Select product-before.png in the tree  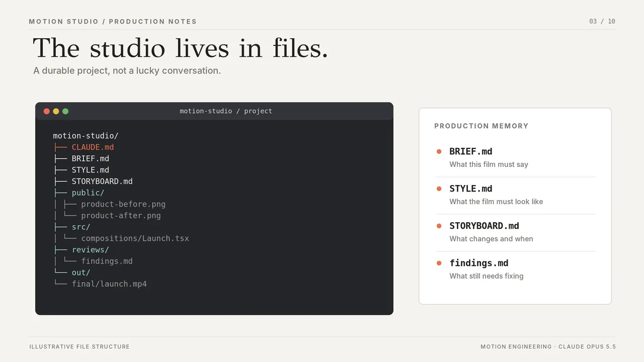tap(123, 204)
